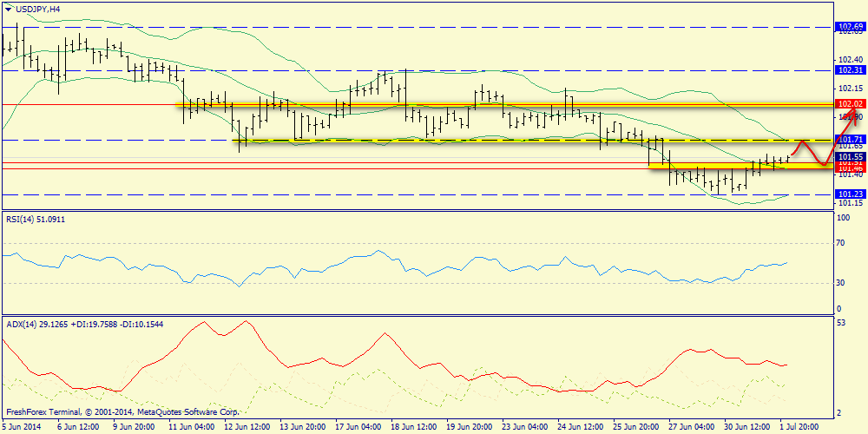Click the USDJPY,H4 chart title

pyautogui.click(x=39, y=9)
